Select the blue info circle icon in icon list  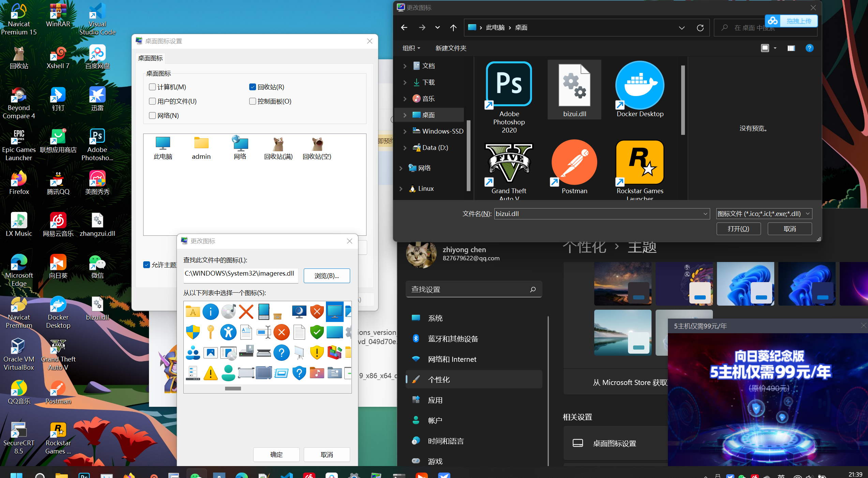tap(210, 312)
